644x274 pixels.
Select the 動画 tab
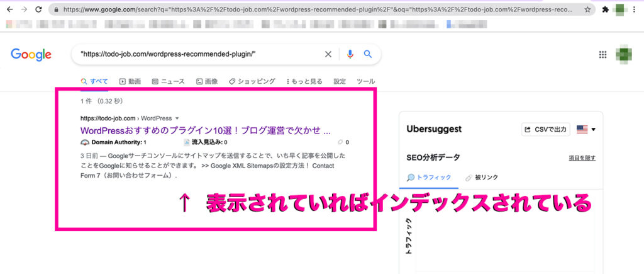click(x=130, y=81)
